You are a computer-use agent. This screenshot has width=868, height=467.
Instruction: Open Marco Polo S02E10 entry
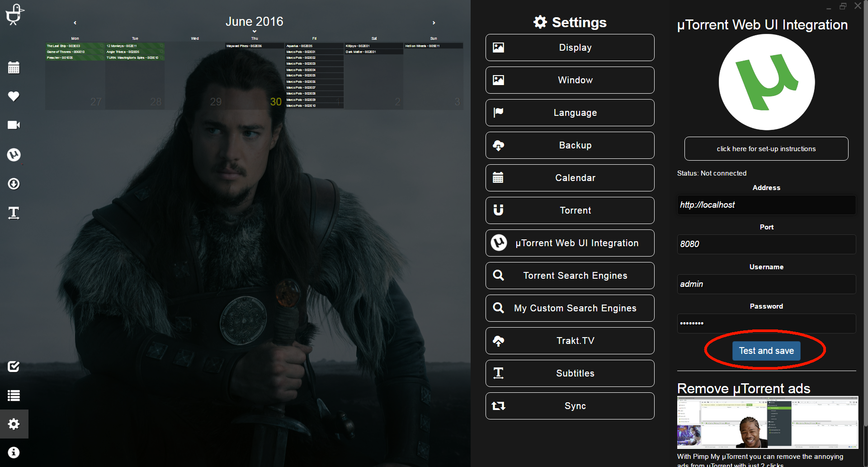[x=314, y=105]
